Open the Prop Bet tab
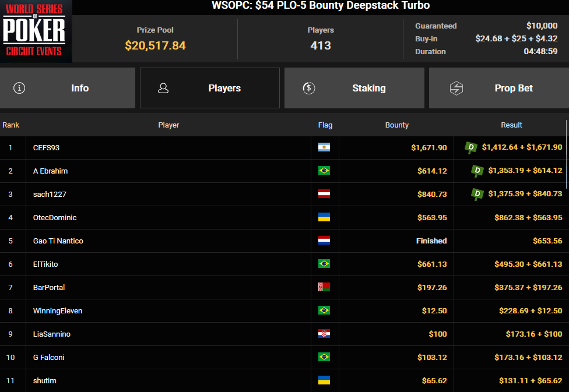569x392 pixels. 499,88
